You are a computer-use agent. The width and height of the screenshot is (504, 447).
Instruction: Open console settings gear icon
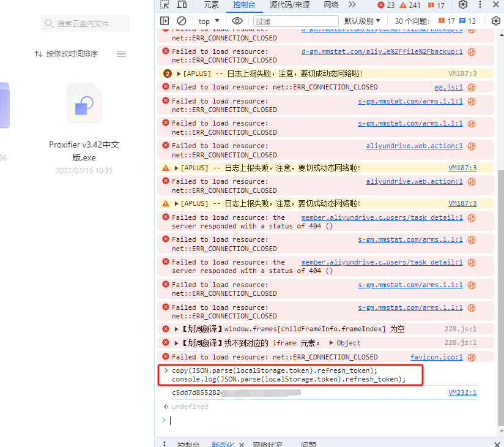tap(496, 21)
